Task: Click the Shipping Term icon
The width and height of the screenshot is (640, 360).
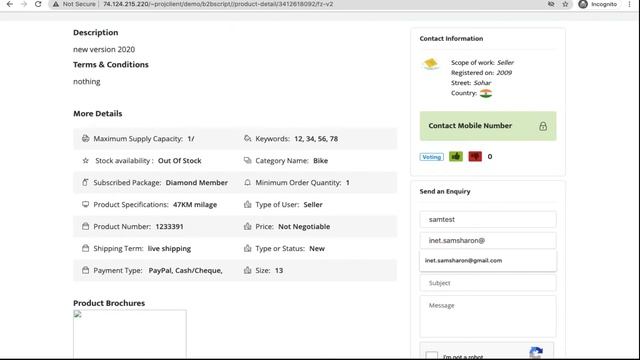Action: click(x=85, y=248)
